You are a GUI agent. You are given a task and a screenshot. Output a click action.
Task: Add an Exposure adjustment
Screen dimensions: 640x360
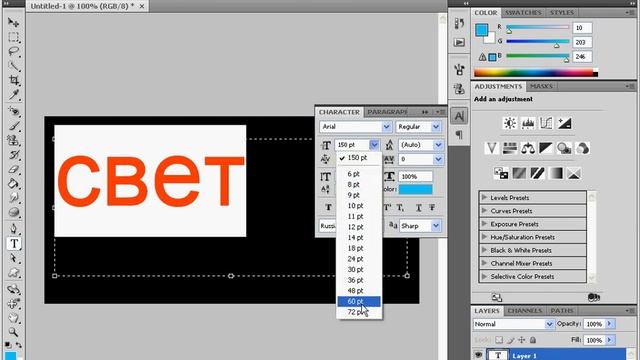tap(564, 123)
